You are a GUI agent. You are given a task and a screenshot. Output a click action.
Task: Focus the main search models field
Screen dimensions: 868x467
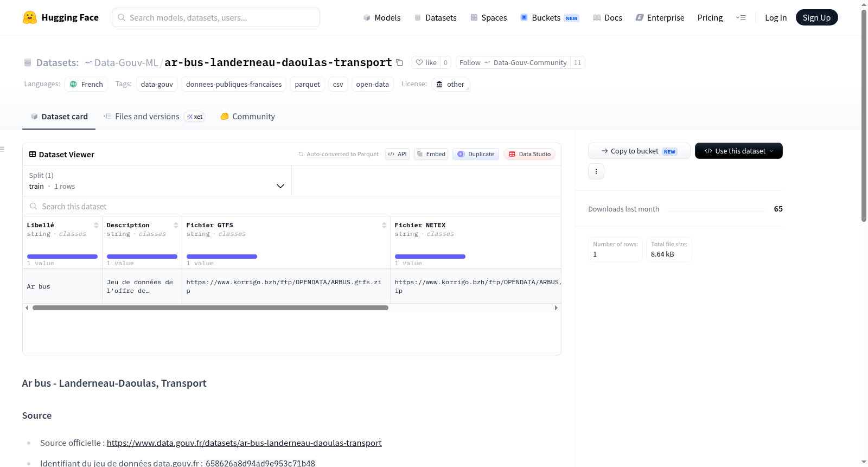[x=216, y=17]
